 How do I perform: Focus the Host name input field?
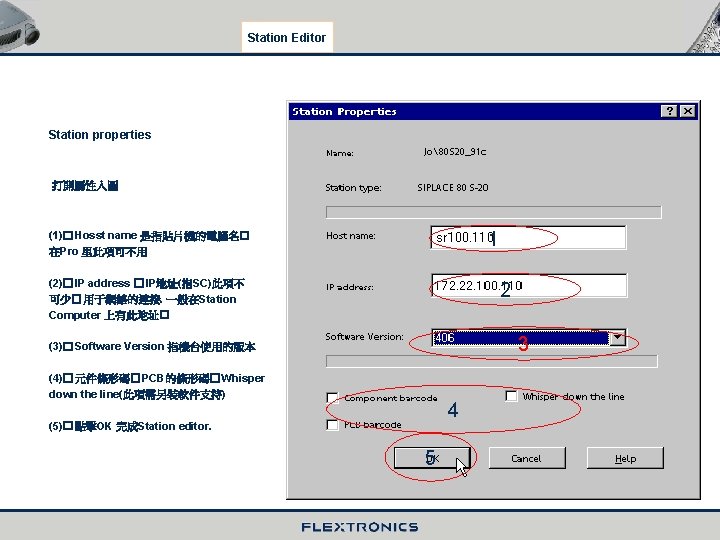(528, 237)
